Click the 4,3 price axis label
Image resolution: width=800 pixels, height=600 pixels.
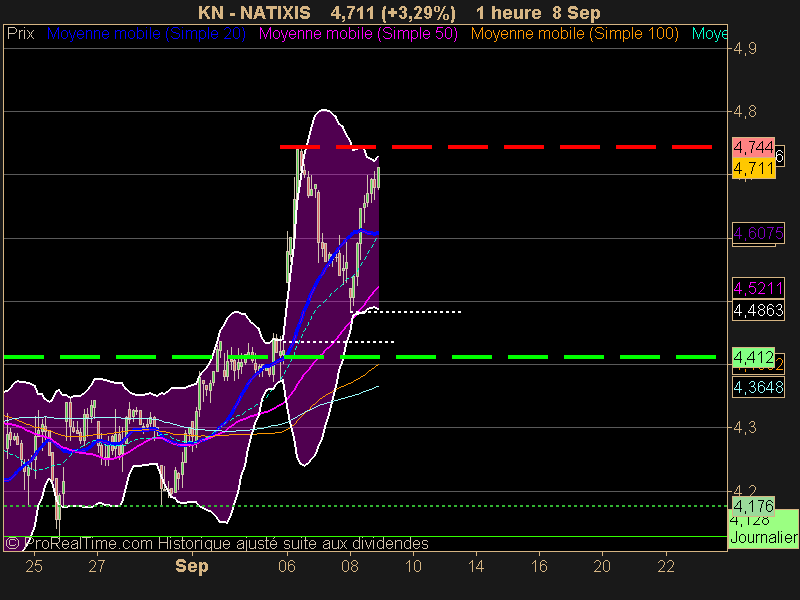tap(744, 428)
